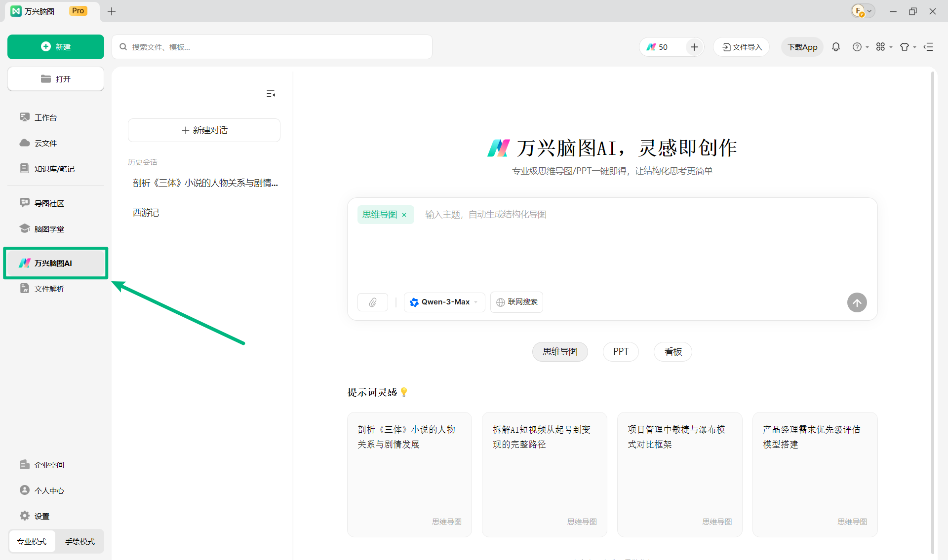The image size is (948, 560).
Task: Click the attachment paperclip icon
Action: point(373,302)
